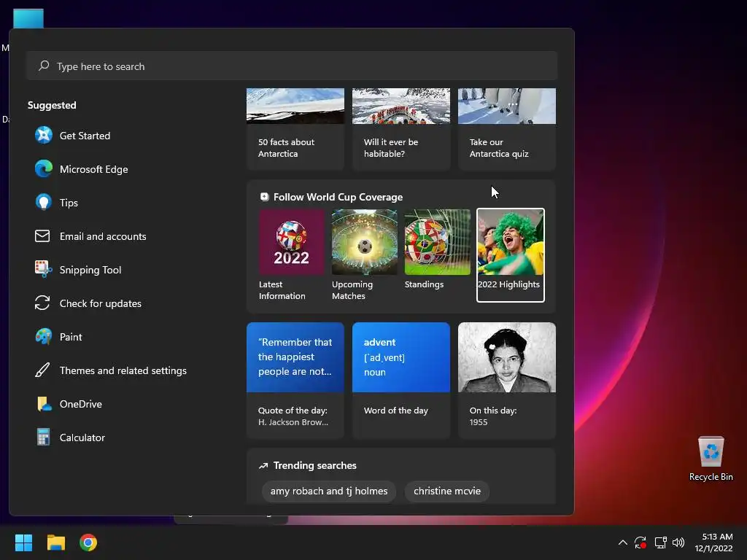Image resolution: width=747 pixels, height=560 pixels.
Task: Click the Trending searches heading
Action: (315, 465)
